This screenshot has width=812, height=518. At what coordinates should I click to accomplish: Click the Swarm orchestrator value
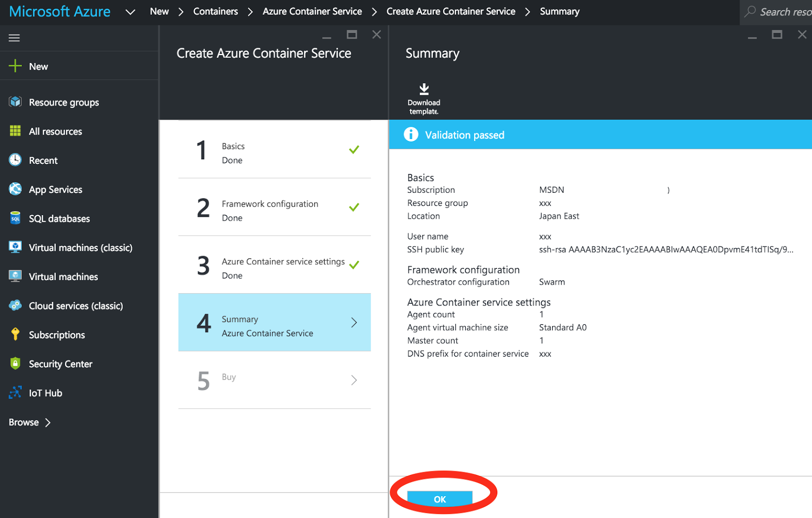[552, 282]
